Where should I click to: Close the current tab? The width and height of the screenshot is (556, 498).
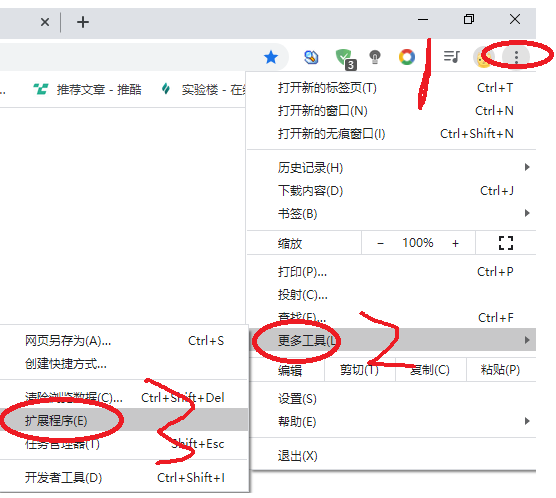45,22
